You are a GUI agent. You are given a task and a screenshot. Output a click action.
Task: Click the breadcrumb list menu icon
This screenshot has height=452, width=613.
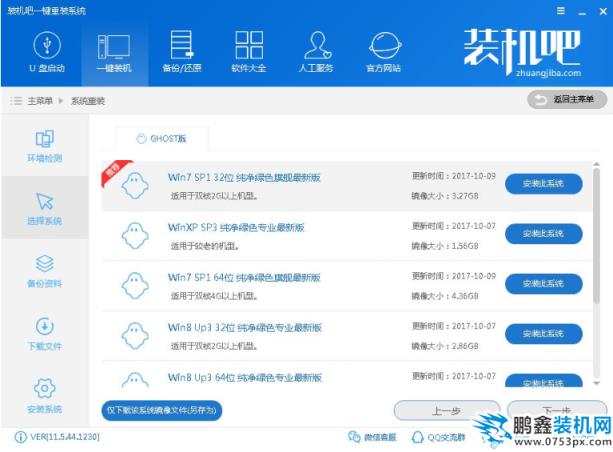pos(16,101)
